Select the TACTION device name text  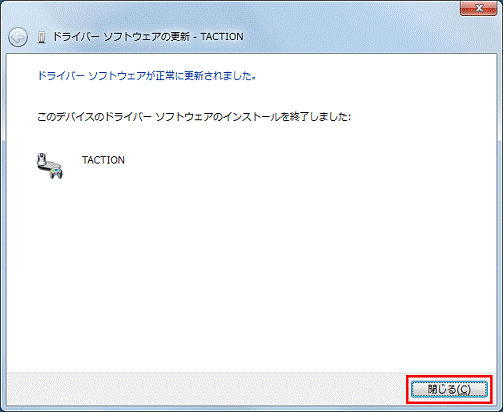click(103, 160)
